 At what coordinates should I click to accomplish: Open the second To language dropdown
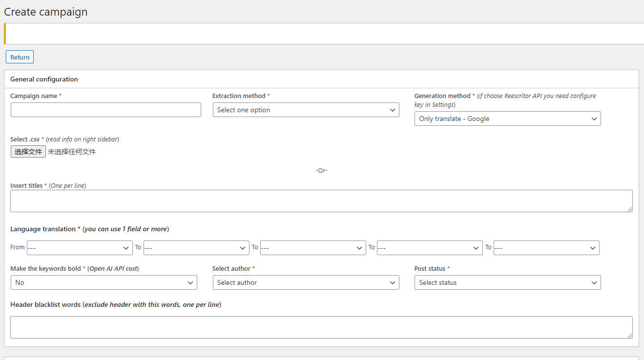pyautogui.click(x=313, y=248)
